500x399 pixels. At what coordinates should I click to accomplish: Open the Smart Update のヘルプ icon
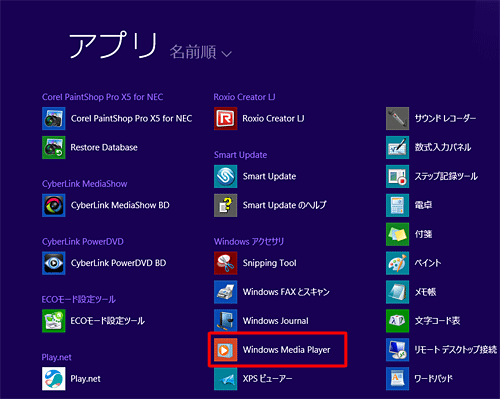[226, 205]
